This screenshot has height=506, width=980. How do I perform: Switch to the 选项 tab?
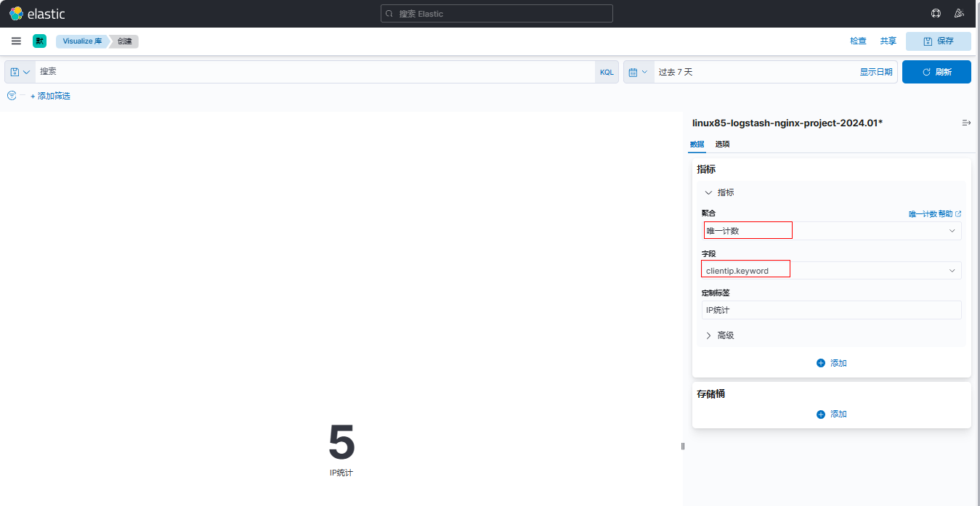pos(722,144)
